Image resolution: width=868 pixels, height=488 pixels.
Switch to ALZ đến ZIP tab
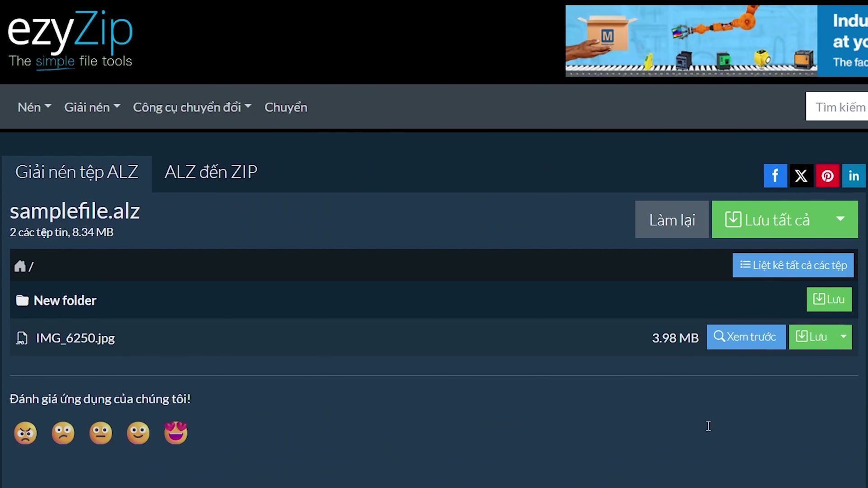pos(211,172)
